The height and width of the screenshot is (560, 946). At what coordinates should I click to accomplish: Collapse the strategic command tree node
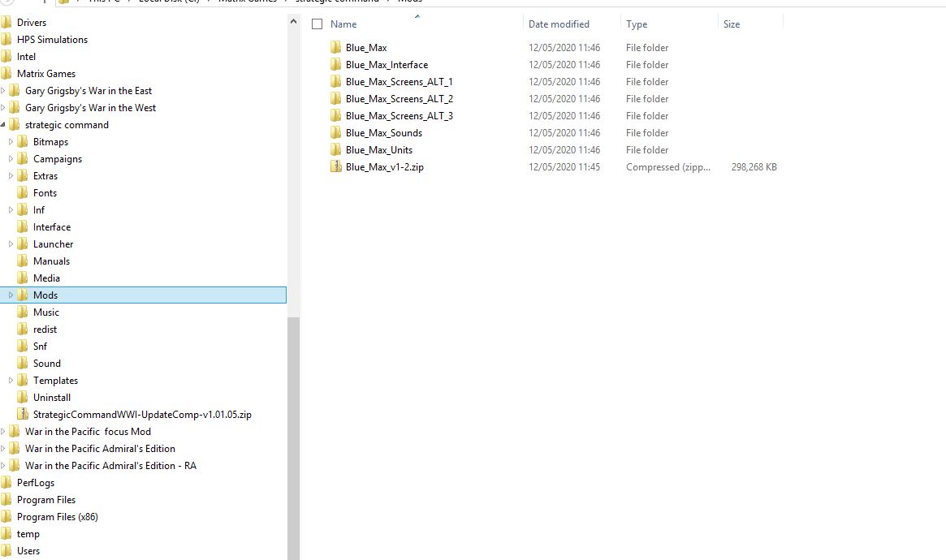point(3,125)
